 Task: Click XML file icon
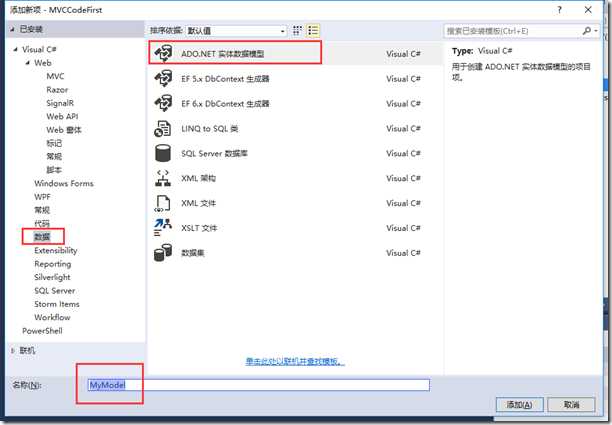(x=163, y=203)
